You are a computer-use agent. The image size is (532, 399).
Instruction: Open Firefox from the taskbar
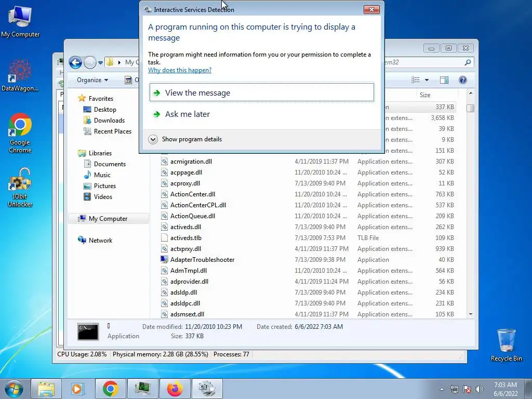click(x=175, y=389)
